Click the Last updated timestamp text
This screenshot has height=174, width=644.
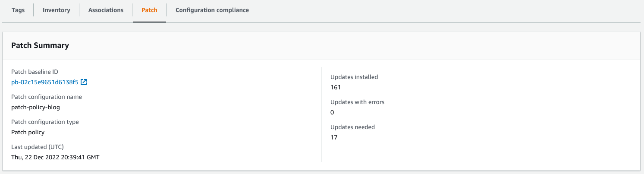55,157
